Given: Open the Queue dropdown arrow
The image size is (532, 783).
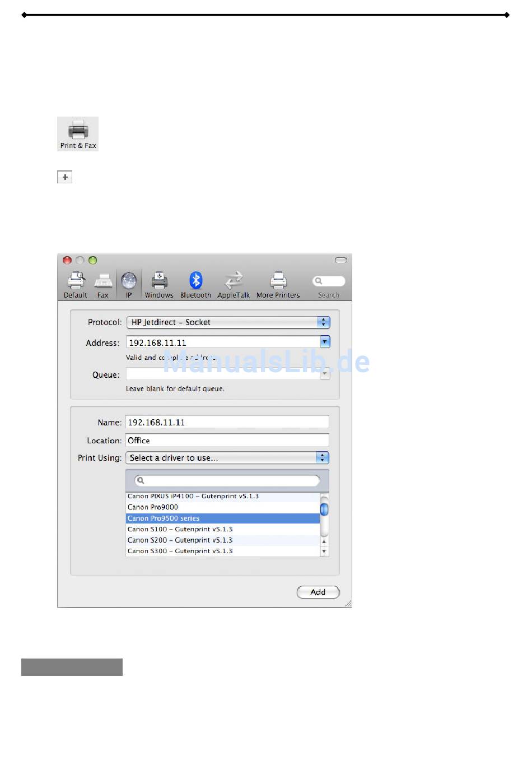Looking at the screenshot, I should [325, 374].
